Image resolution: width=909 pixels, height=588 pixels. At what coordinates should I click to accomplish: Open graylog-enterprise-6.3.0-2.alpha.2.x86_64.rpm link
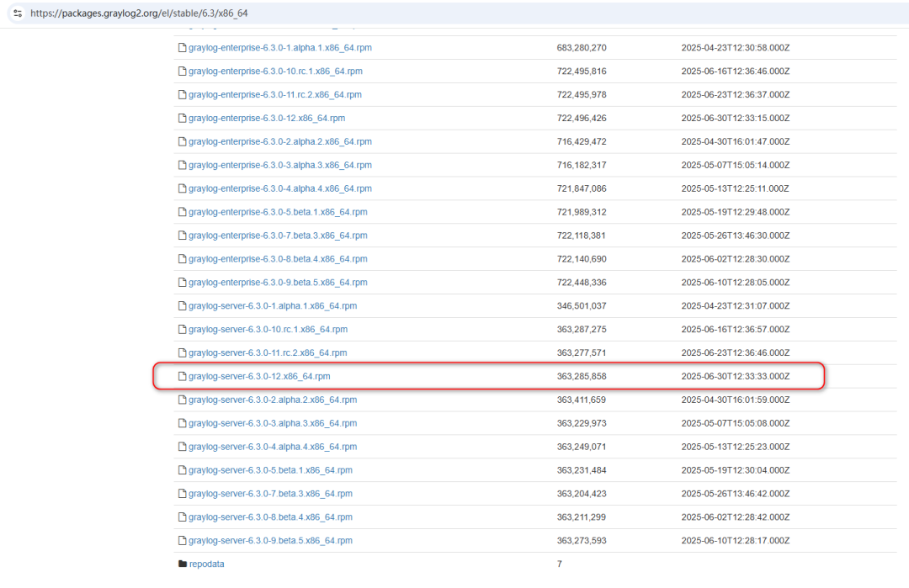280,141
